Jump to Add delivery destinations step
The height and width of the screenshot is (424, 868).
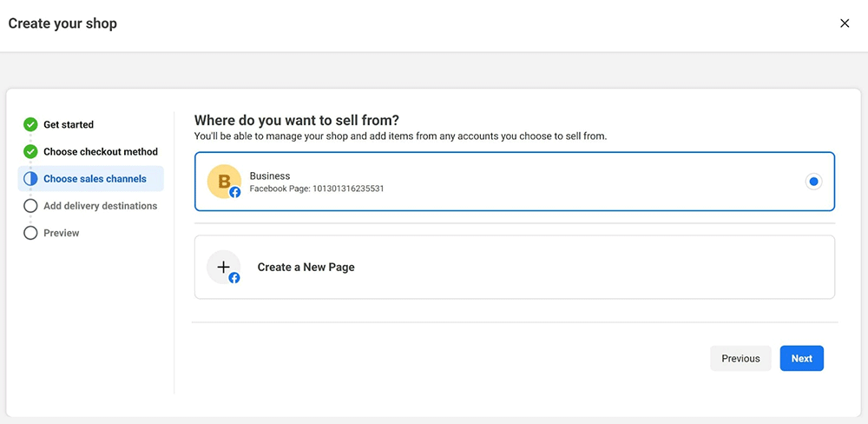click(x=100, y=206)
